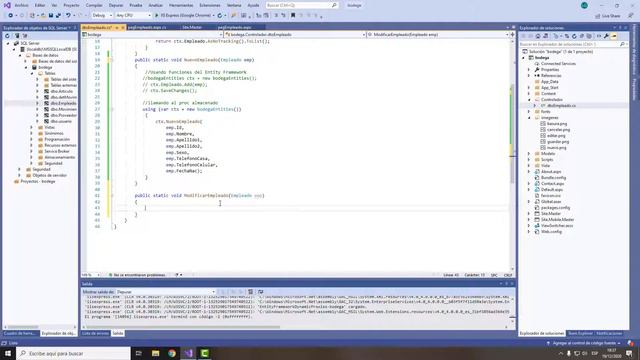Open the Herramientas menu
This screenshot has height=360, width=640.
181,5
